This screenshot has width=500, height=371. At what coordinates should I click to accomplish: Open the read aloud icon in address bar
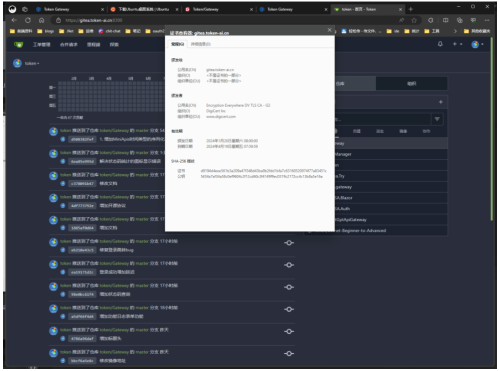click(x=402, y=20)
